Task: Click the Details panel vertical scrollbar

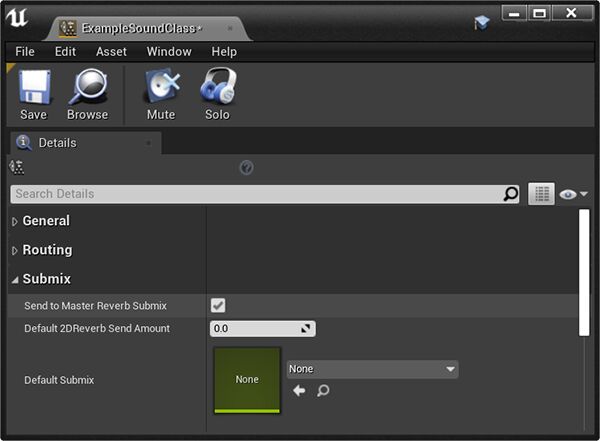Action: (584, 273)
